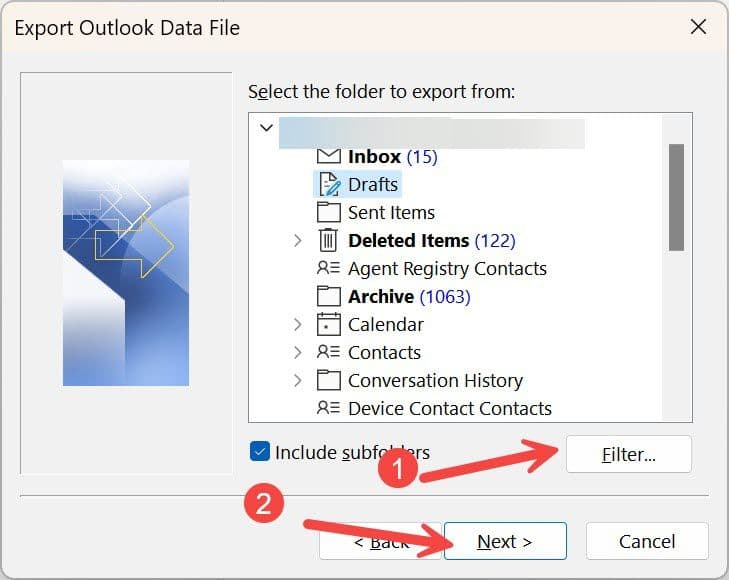
Task: Go back with the < Back button
Action: [380, 541]
